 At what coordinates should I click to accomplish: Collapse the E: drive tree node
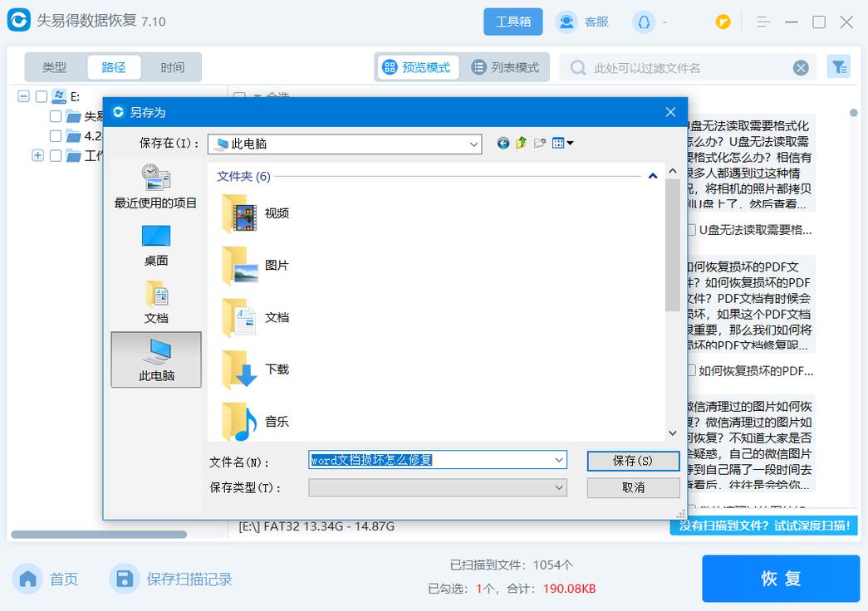coord(23,96)
